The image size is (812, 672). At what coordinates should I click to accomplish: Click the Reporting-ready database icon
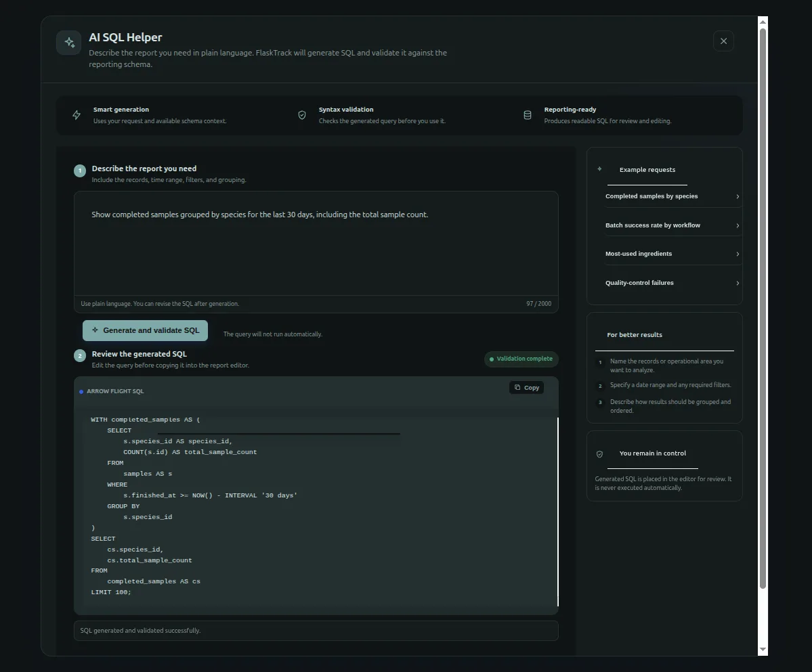click(527, 115)
